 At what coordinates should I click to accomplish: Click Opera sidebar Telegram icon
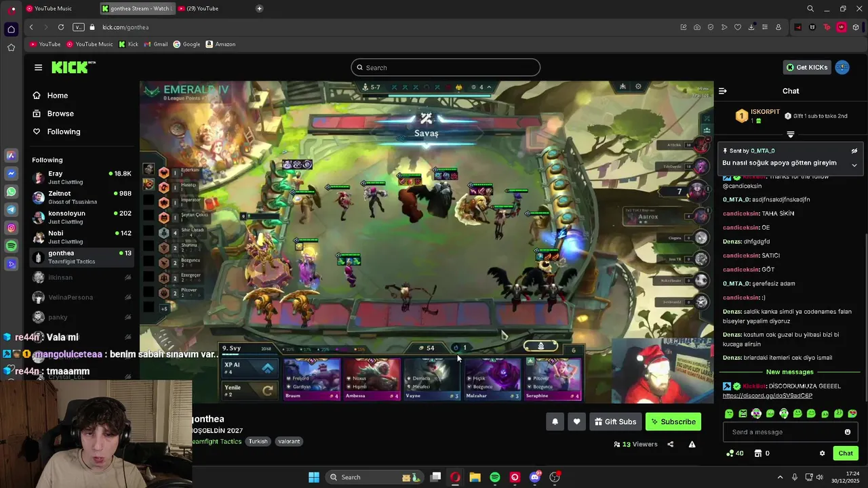(x=11, y=210)
